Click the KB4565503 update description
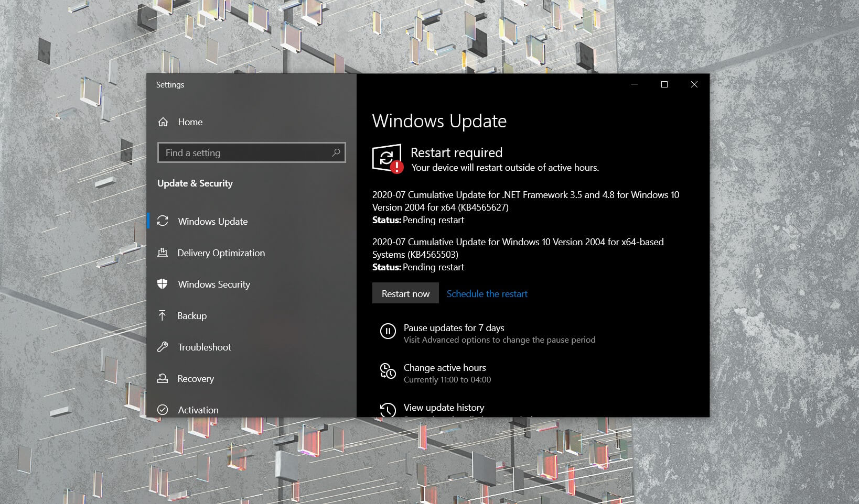This screenshot has width=859, height=504. point(518,248)
